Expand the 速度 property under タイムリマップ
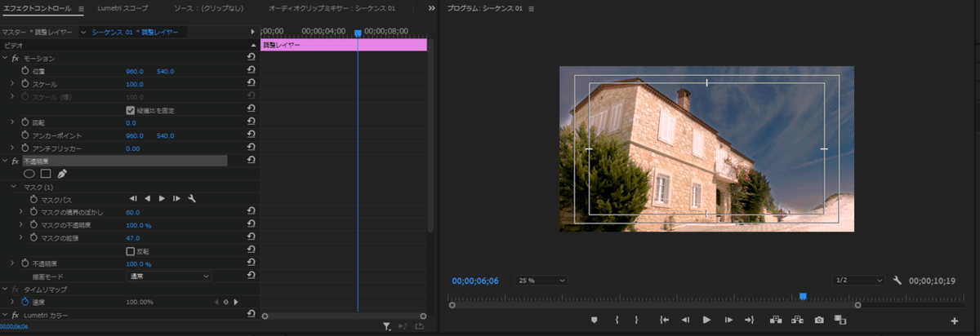 12,302
